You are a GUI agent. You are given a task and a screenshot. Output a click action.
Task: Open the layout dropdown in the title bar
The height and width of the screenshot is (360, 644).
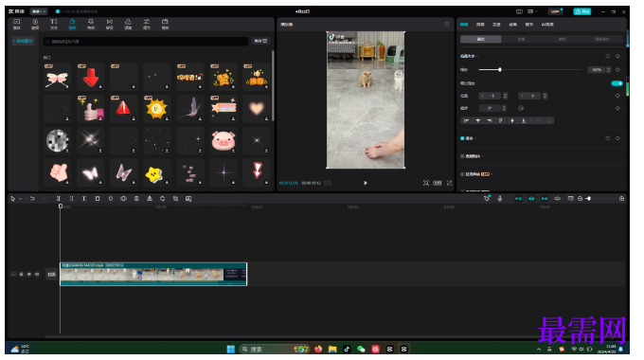click(532, 11)
